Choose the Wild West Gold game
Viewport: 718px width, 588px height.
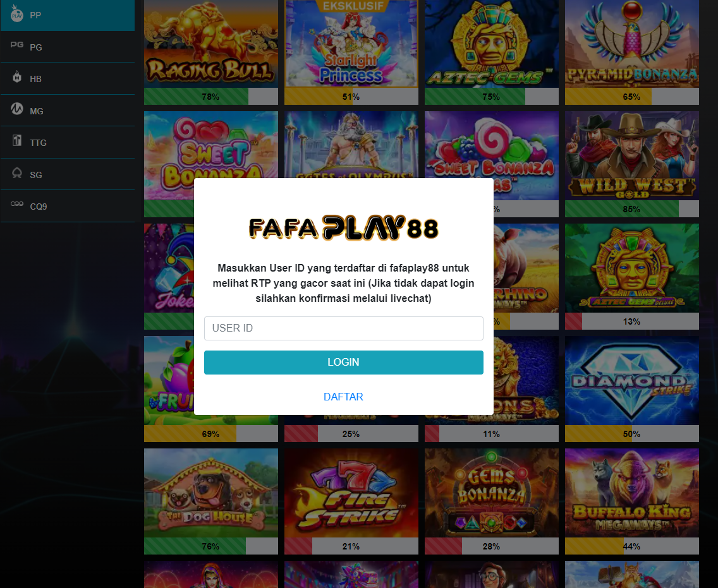632,155
